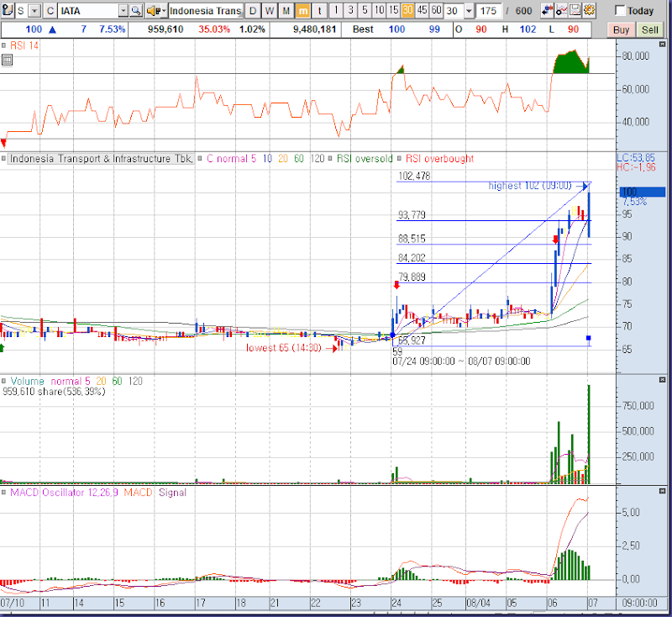
Task: Select the 3 minute interval button
Action: pos(350,10)
